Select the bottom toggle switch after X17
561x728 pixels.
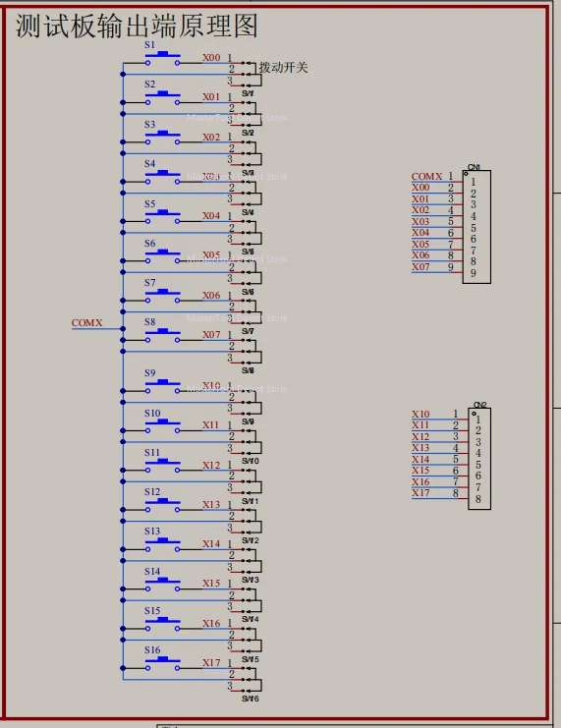(252, 679)
